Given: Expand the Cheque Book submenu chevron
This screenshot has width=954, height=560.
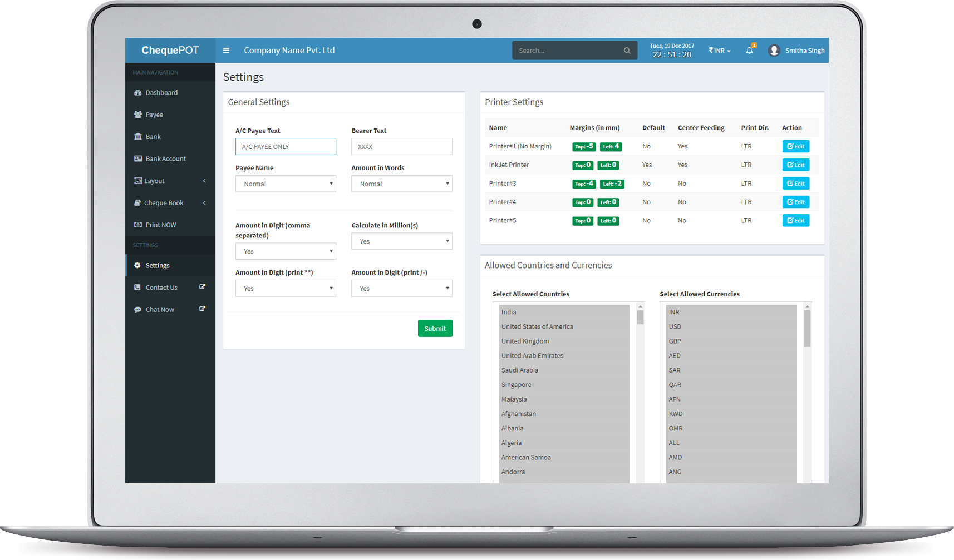Looking at the screenshot, I should click(x=204, y=203).
